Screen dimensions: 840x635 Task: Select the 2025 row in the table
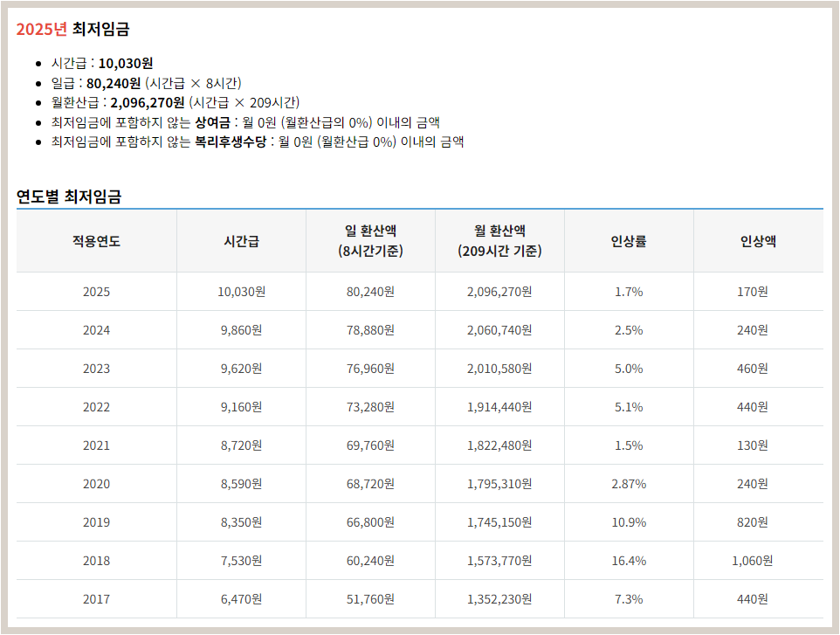point(94,292)
